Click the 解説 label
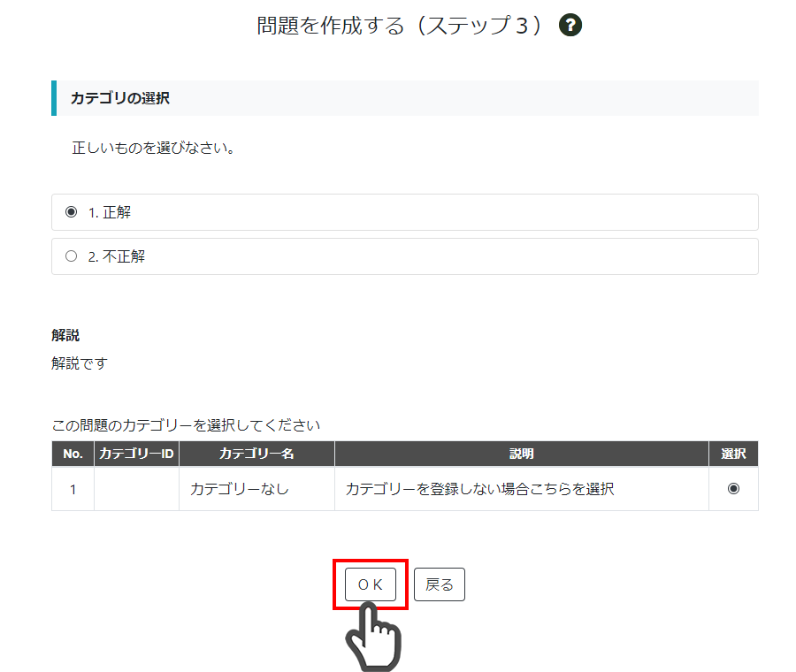The height and width of the screenshot is (672, 796). click(x=65, y=335)
